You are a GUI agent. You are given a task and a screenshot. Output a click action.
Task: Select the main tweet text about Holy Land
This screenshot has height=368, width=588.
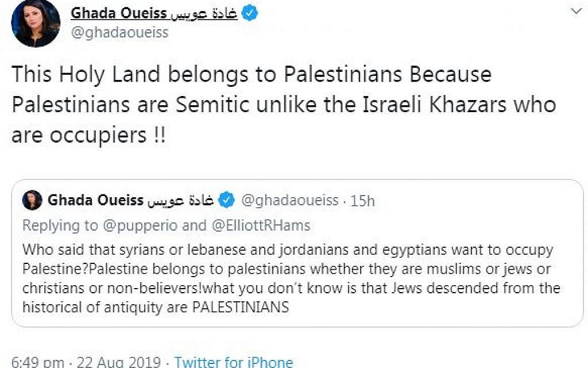[x=284, y=105]
